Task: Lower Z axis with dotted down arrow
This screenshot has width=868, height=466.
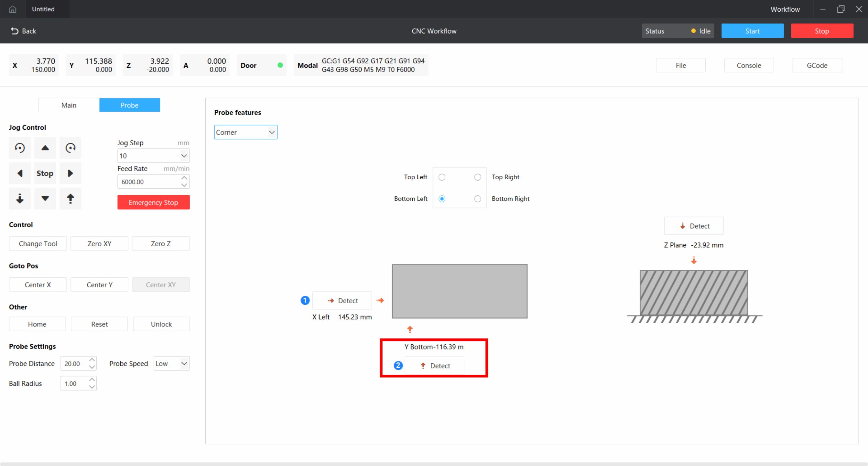Action: pos(20,199)
